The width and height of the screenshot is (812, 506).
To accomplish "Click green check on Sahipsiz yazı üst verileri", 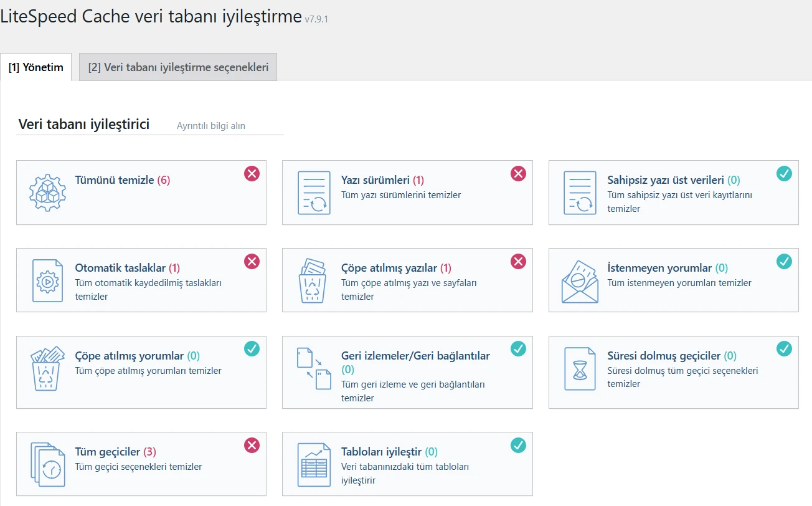I will [785, 174].
